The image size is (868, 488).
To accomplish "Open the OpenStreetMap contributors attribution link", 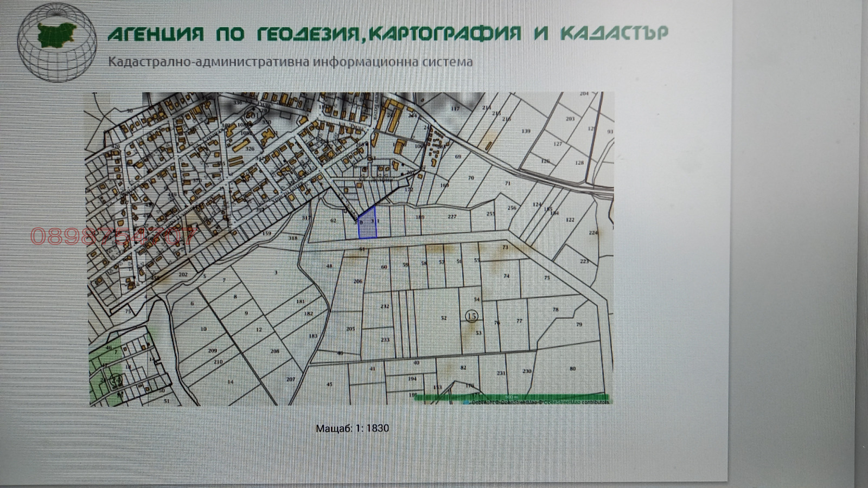I will pyautogui.click(x=575, y=402).
